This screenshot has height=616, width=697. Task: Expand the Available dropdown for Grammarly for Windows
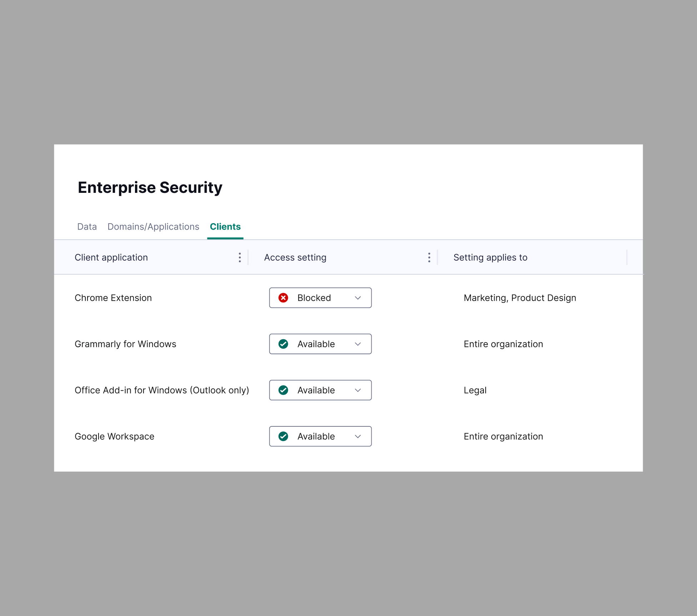(358, 344)
